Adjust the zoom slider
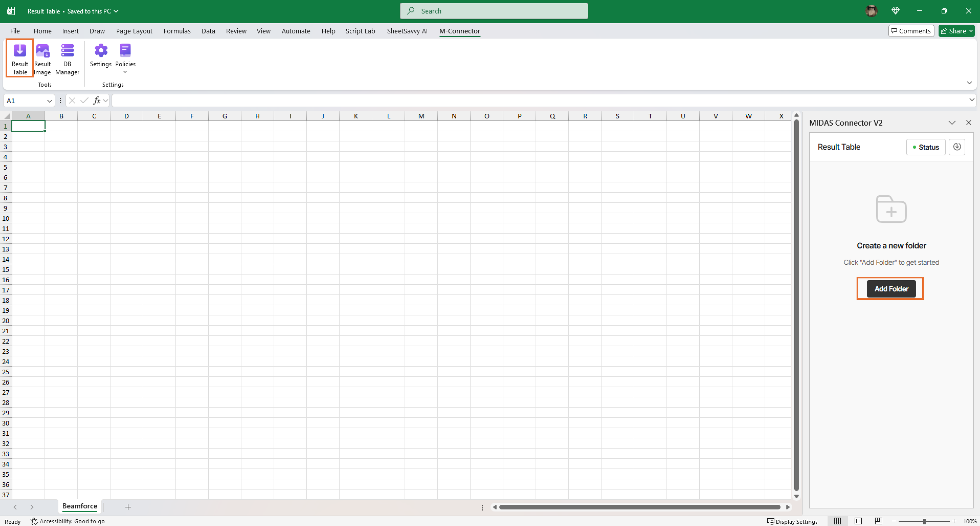The width and height of the screenshot is (980, 526). coord(924,521)
